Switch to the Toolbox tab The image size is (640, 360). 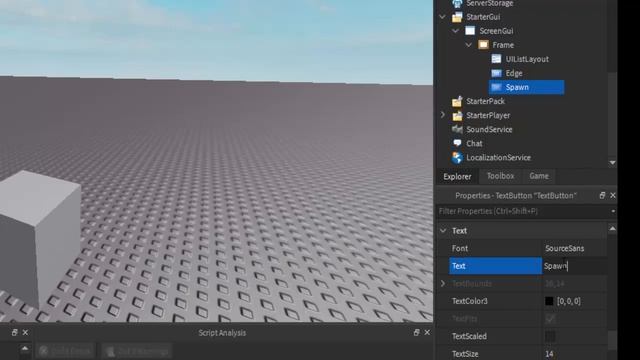click(x=500, y=176)
